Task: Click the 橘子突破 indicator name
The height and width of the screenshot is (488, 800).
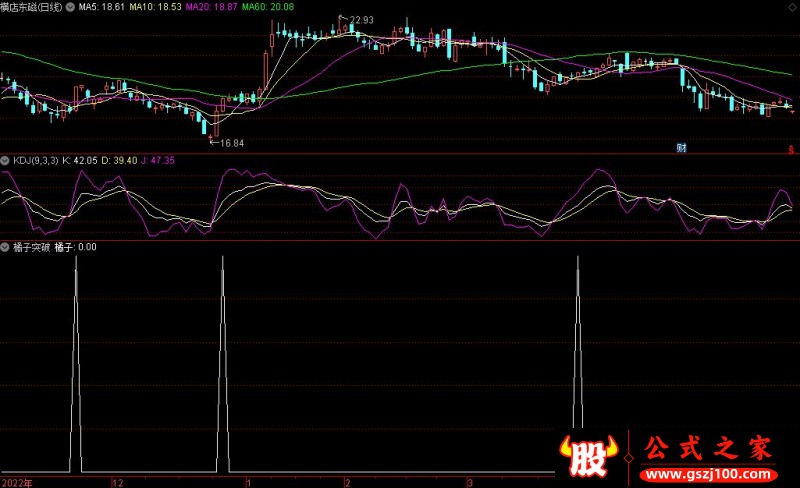Action: click(x=29, y=246)
